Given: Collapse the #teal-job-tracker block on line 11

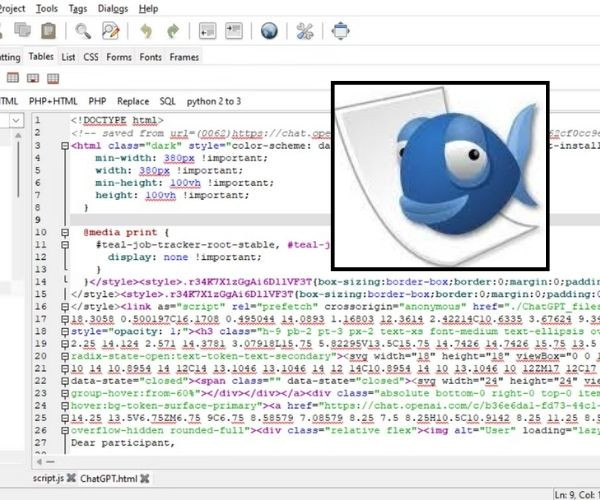Looking at the screenshot, I should click(x=65, y=244).
